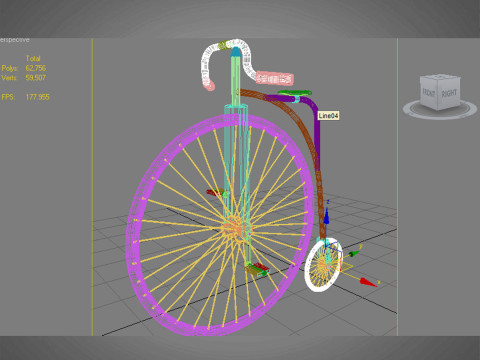Screen dimensions: 480x360
Task: Select the upper red pedal
Action: 215,192
